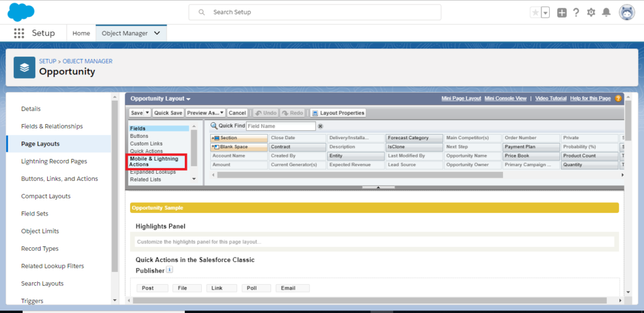The height and width of the screenshot is (313, 644).
Task: Open Record Types in the sidebar
Action: (x=40, y=249)
